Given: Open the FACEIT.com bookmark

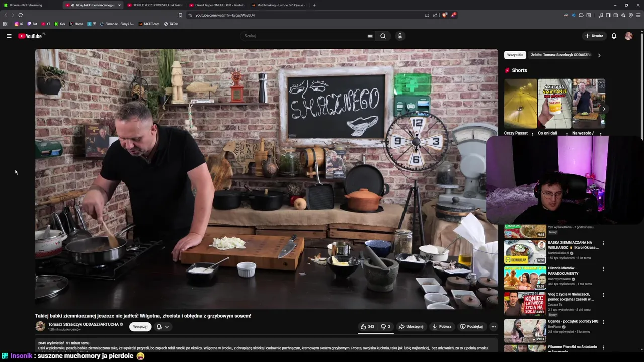Looking at the screenshot, I should tap(149, 24).
